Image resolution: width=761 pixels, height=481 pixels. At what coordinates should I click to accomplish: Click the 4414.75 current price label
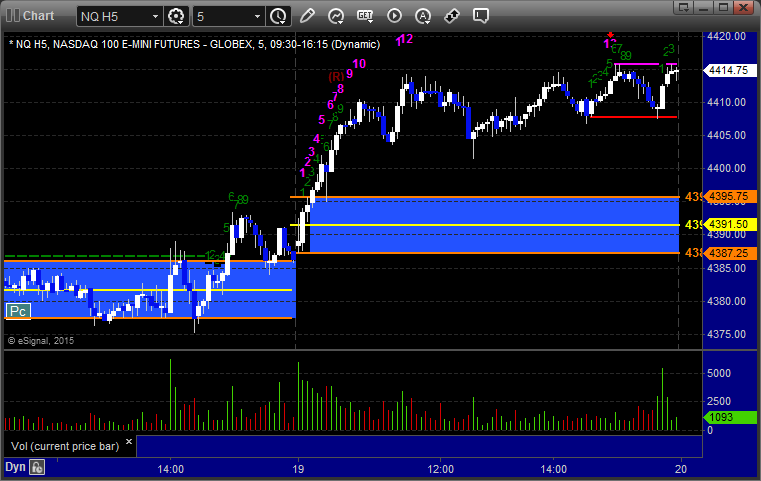click(729, 70)
